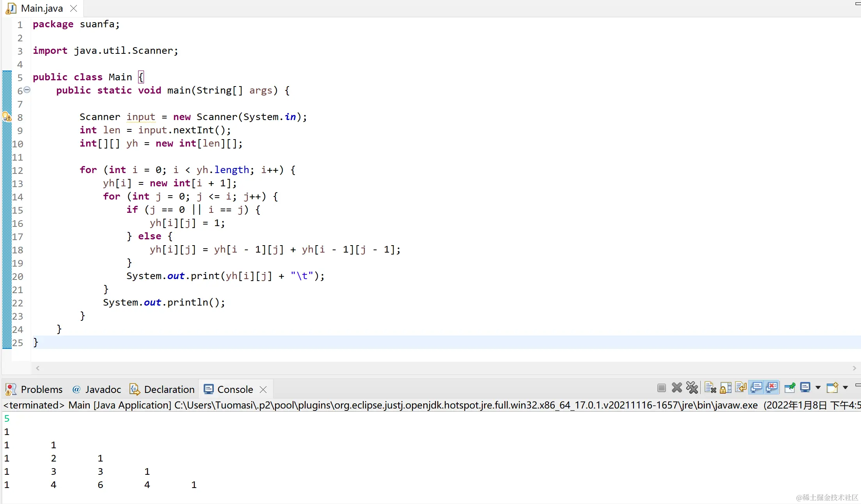The width and height of the screenshot is (861, 504).
Task: Collapse the main method fold at line 6
Action: (27, 90)
